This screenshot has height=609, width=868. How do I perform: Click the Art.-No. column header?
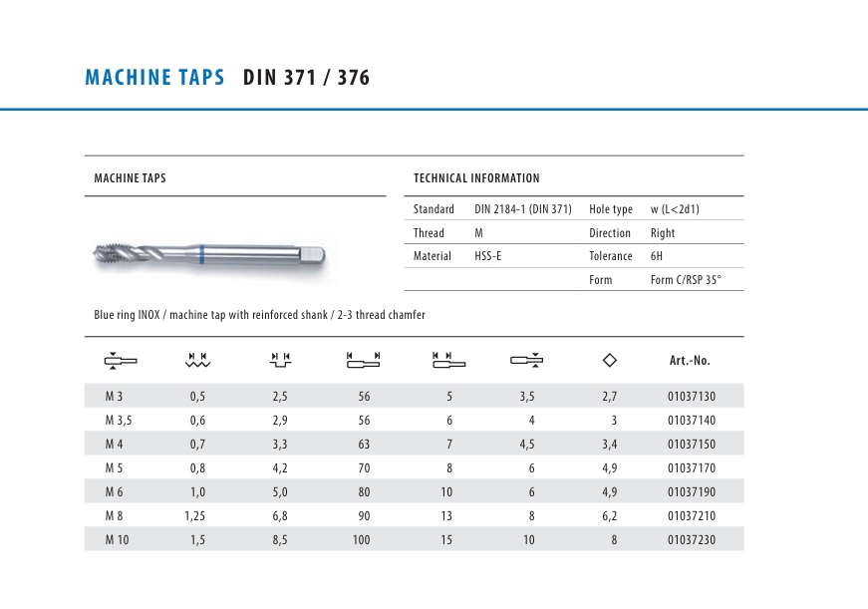690,361
